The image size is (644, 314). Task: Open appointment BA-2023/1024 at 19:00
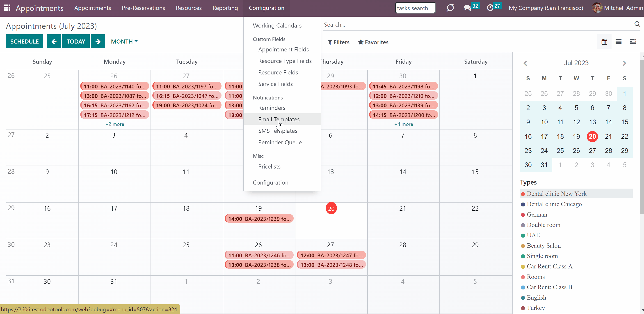coord(187,105)
